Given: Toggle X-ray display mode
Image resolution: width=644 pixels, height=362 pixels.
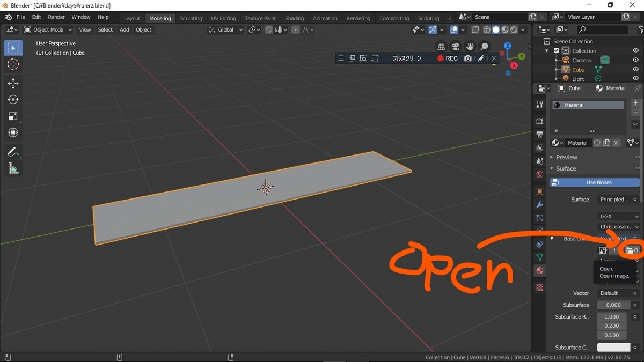Looking at the screenshot, I should point(475,30).
